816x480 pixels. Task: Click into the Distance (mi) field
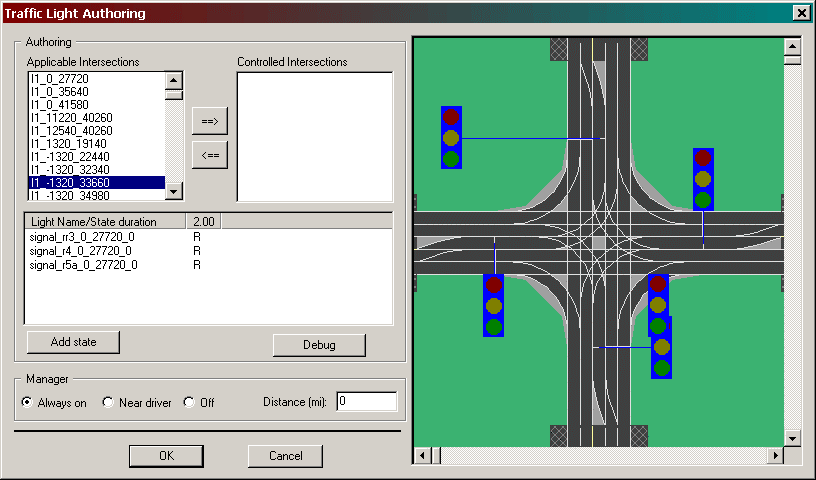point(366,402)
